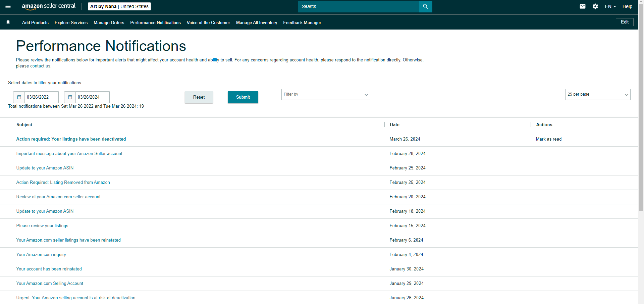
Task: Click the date 'February 15, 2024'
Action: click(408, 226)
